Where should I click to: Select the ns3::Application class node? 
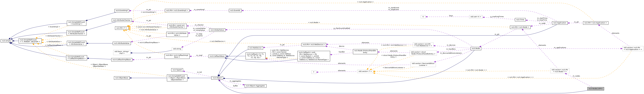pos(560,23)
